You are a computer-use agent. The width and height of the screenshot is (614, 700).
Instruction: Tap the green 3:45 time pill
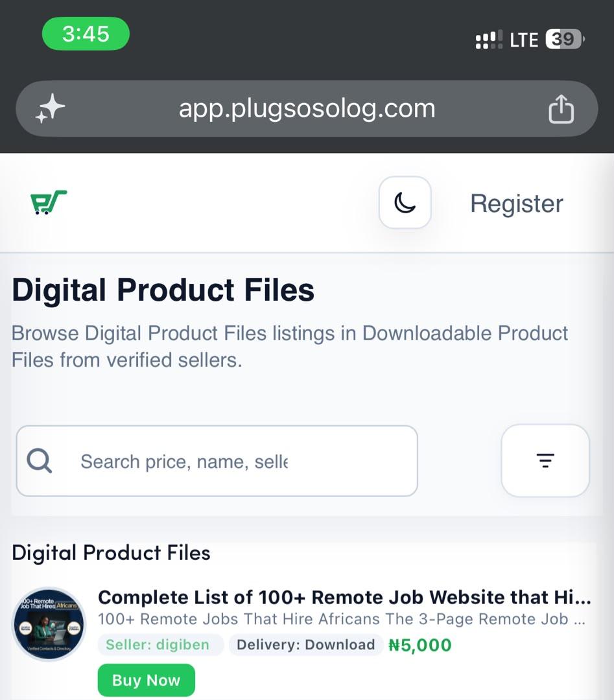pos(86,34)
